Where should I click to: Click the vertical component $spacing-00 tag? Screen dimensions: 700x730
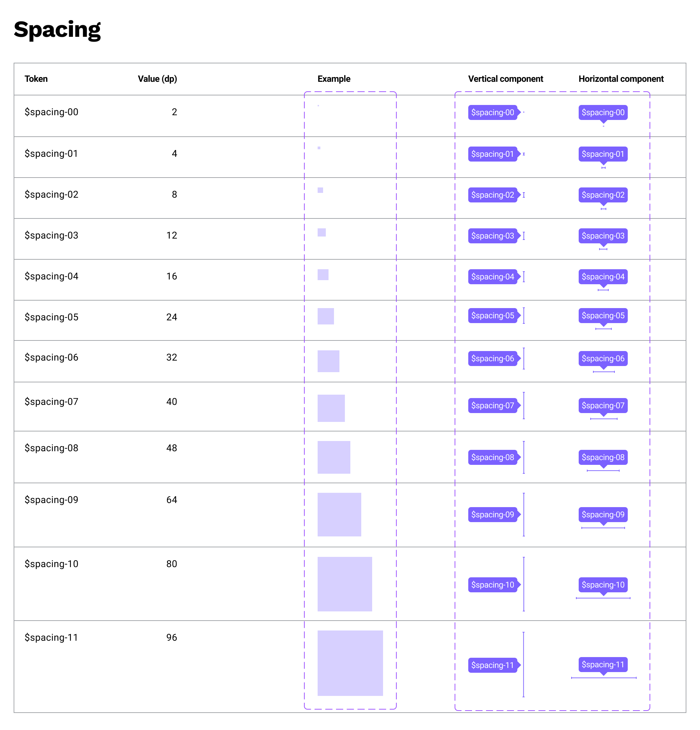tap(492, 112)
